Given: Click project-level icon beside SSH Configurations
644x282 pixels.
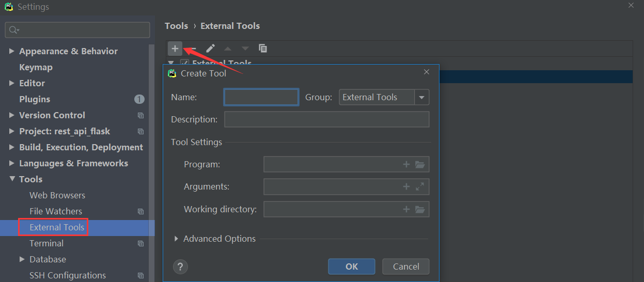Looking at the screenshot, I should [x=140, y=275].
